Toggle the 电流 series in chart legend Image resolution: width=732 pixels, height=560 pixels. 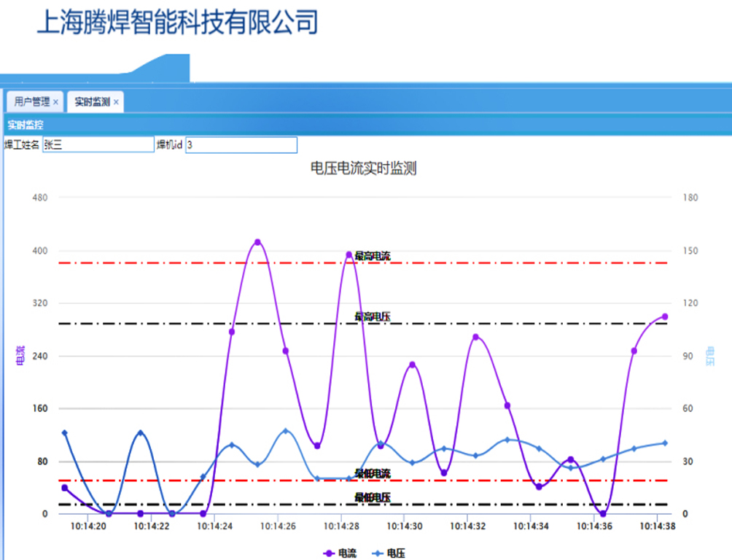[x=340, y=553]
